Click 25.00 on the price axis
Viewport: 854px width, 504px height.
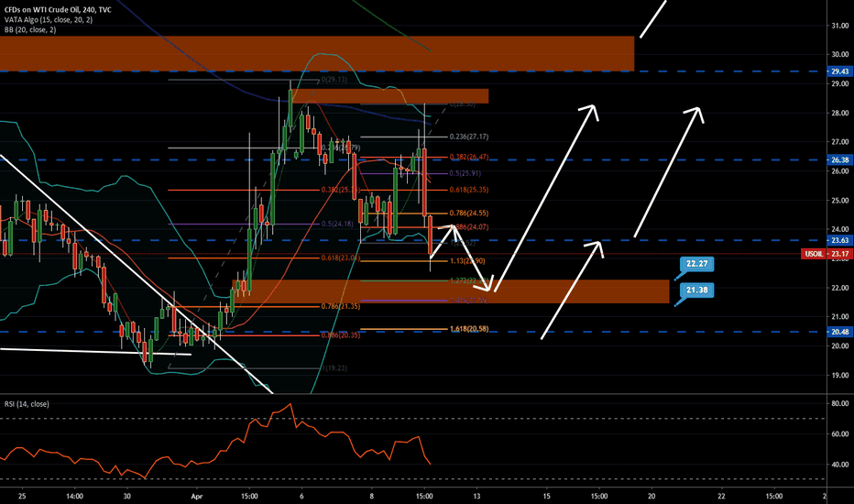click(x=840, y=201)
